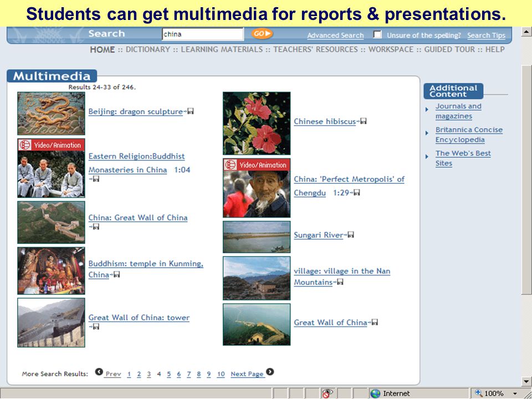Viewport: 532px width, 399px height.
Task: Click save icon after village in Nan Mountains
Action: [340, 282]
